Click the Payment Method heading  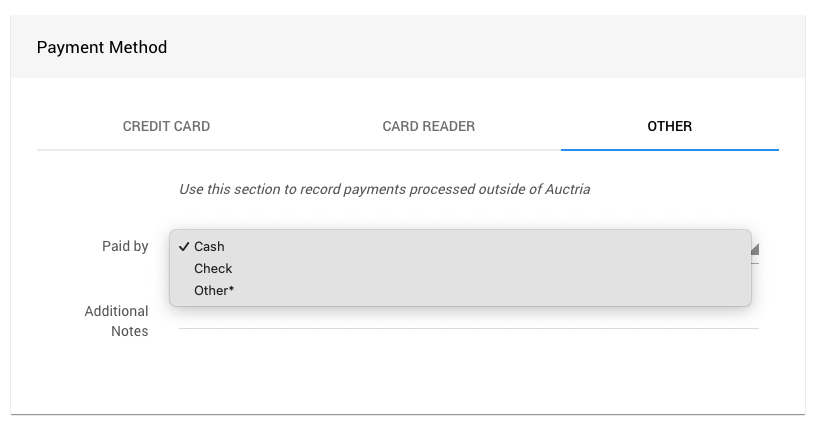[102, 47]
